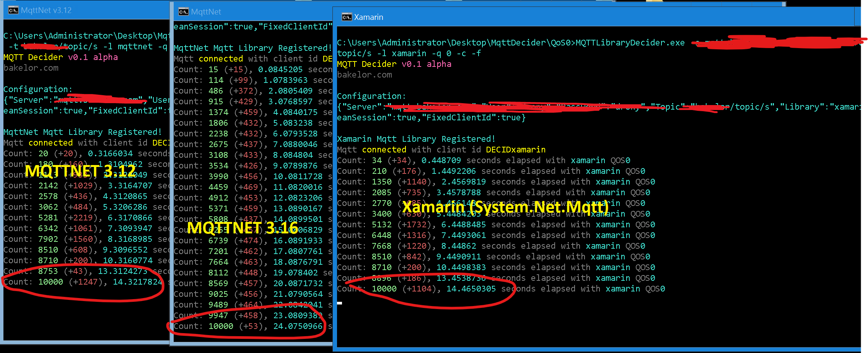The width and height of the screenshot is (868, 353).
Task: Click 'Count: 486 (+372)' line in MqttNet window
Action: (x=253, y=91)
